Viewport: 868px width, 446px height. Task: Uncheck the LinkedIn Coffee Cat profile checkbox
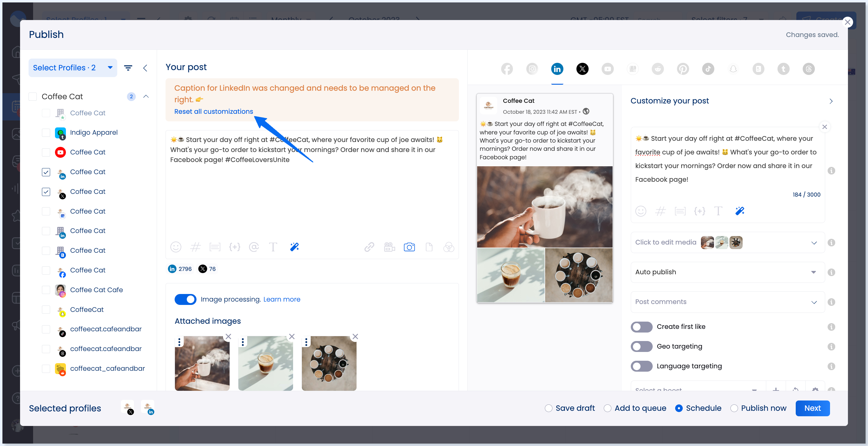tap(46, 172)
